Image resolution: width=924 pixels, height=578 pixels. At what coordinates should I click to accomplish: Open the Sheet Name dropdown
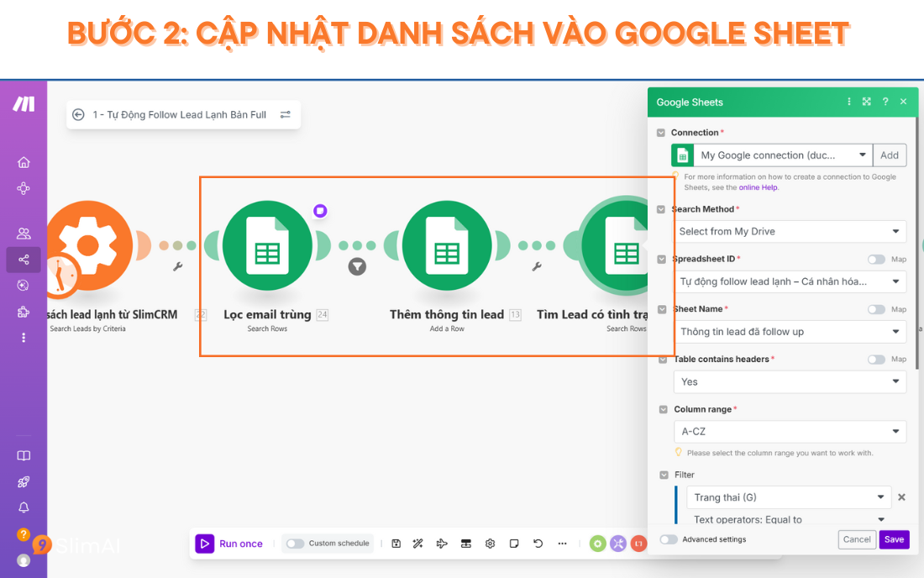(x=789, y=332)
